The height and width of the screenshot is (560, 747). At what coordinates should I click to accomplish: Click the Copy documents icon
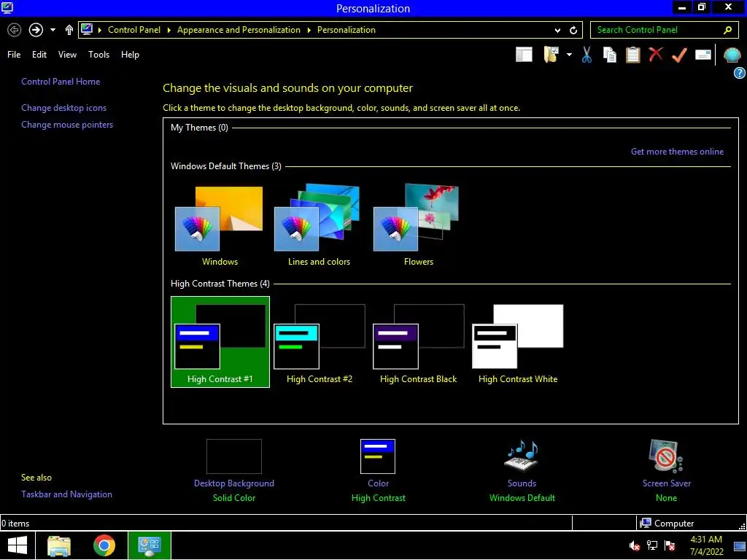pos(609,55)
